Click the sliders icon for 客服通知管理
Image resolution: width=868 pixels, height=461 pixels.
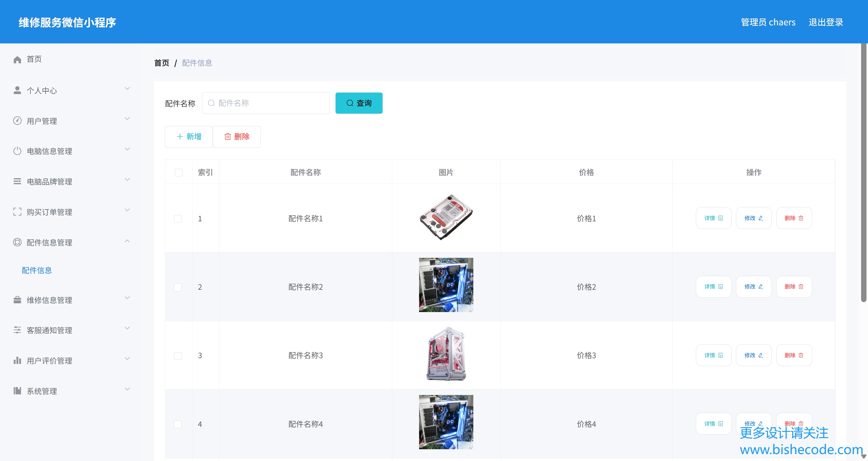tap(17, 330)
